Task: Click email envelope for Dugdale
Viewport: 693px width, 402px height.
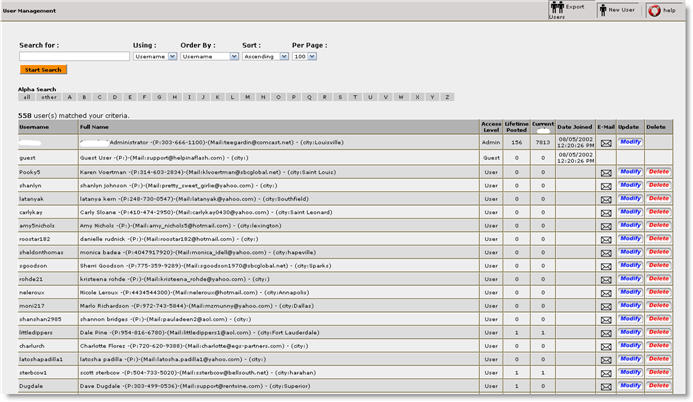Action: pyautogui.click(x=606, y=387)
